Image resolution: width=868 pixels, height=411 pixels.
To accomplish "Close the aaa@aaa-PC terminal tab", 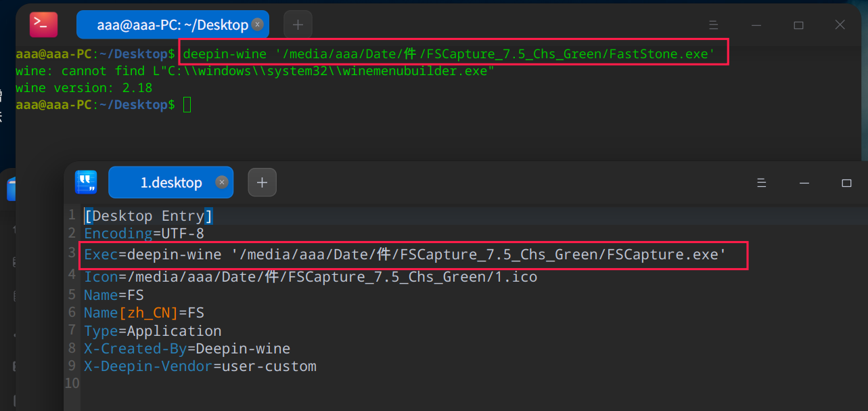I will pyautogui.click(x=257, y=24).
